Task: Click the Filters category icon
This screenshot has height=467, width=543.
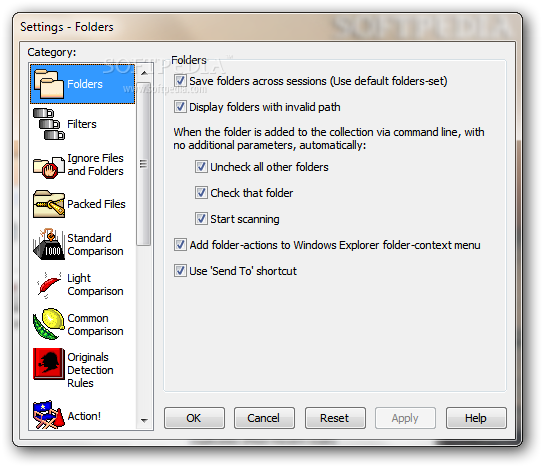Action: (x=48, y=124)
